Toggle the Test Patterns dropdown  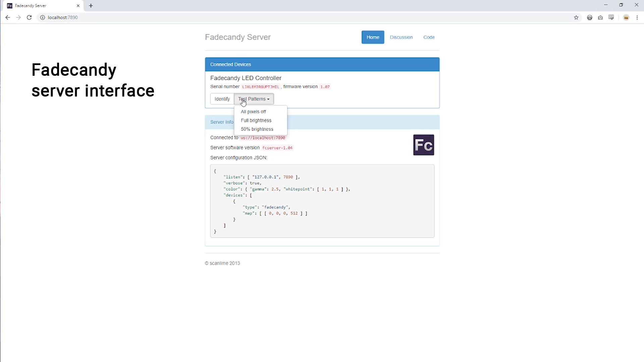[254, 99]
